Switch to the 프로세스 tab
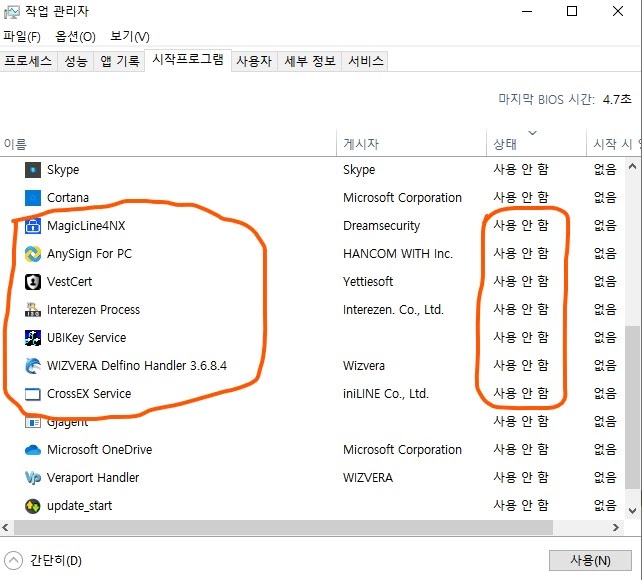This screenshot has width=642, height=580. click(x=28, y=61)
